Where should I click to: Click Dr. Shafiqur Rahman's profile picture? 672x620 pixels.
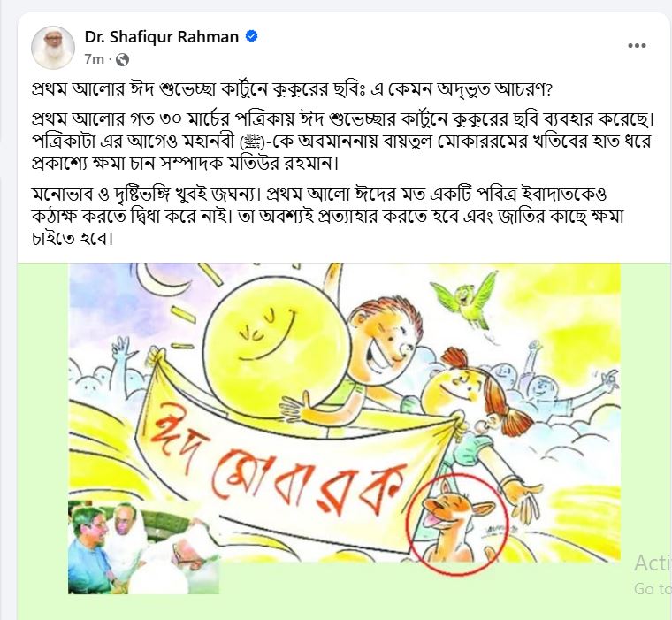coord(53,48)
